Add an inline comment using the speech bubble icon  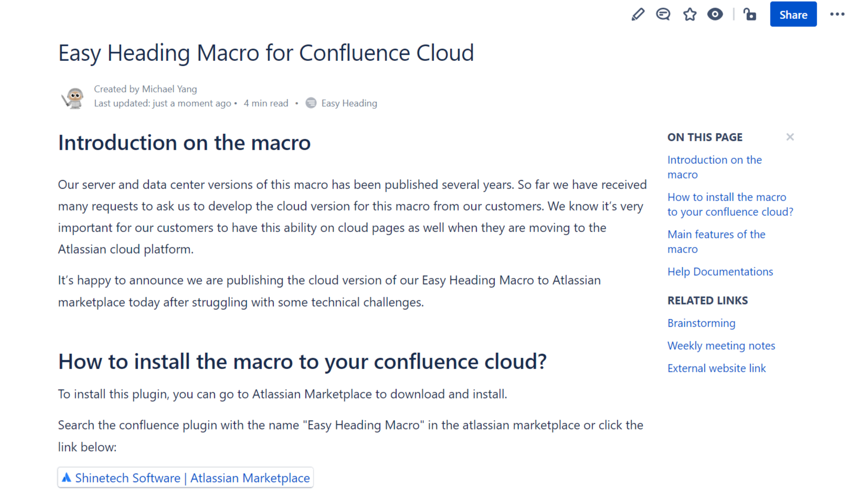pyautogui.click(x=663, y=14)
